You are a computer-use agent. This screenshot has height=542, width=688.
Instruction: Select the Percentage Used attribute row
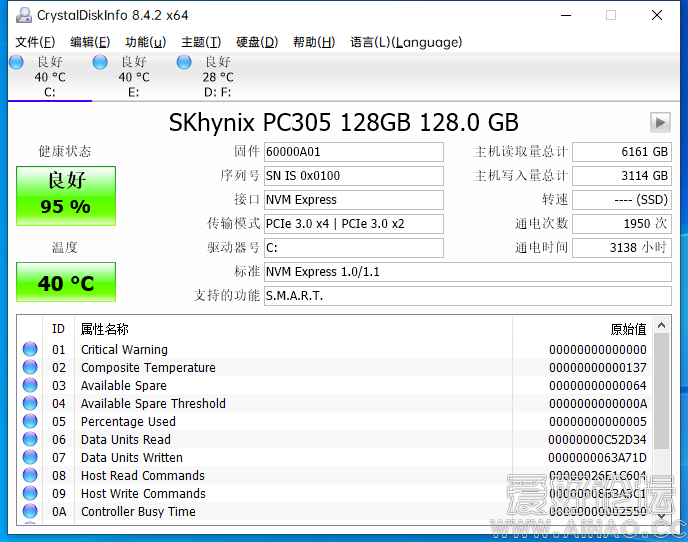point(335,421)
